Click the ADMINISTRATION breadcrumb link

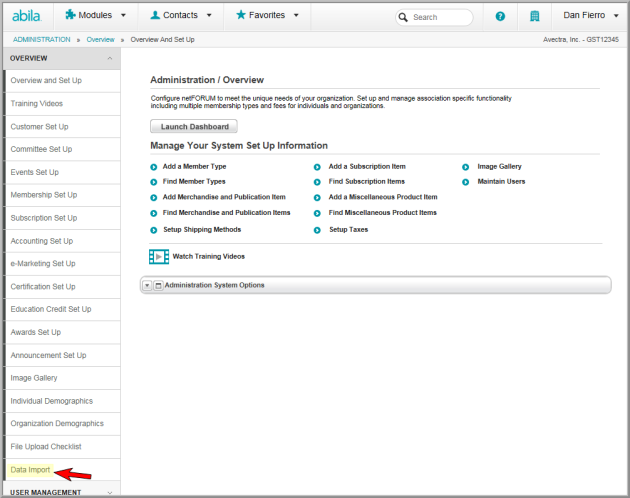pyautogui.click(x=41, y=39)
